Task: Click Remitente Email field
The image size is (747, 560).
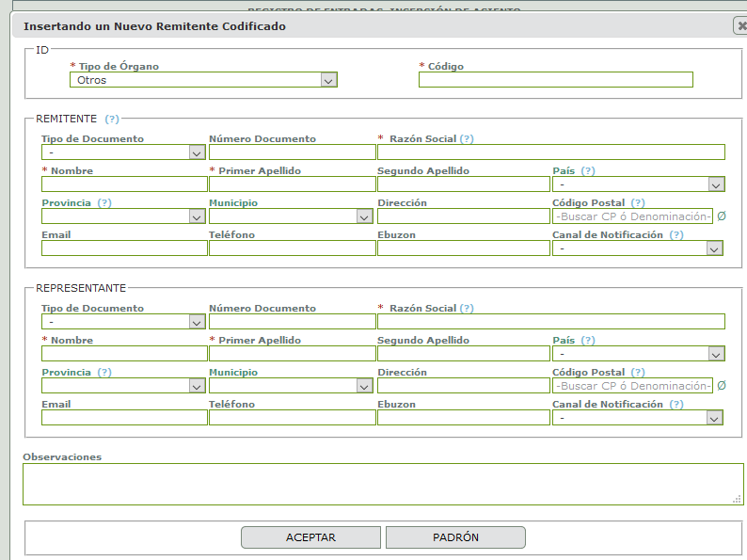Action: coord(124,248)
